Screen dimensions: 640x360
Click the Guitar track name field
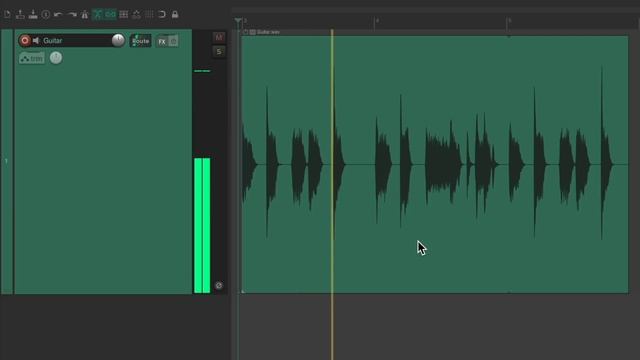tap(76, 40)
